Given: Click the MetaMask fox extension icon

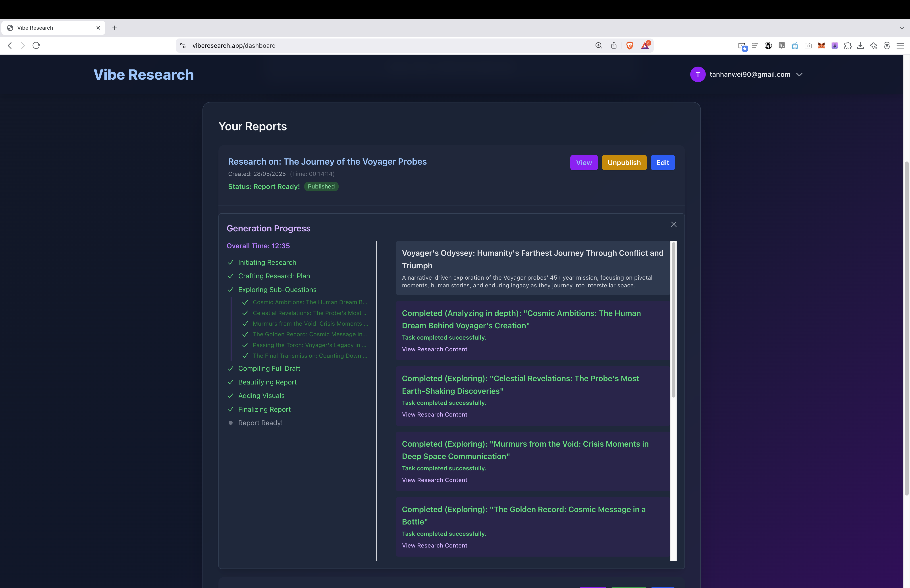Looking at the screenshot, I should point(821,45).
